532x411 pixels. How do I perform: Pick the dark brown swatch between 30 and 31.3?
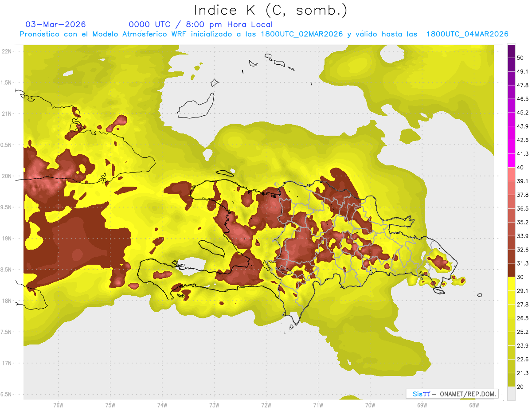coord(512,270)
